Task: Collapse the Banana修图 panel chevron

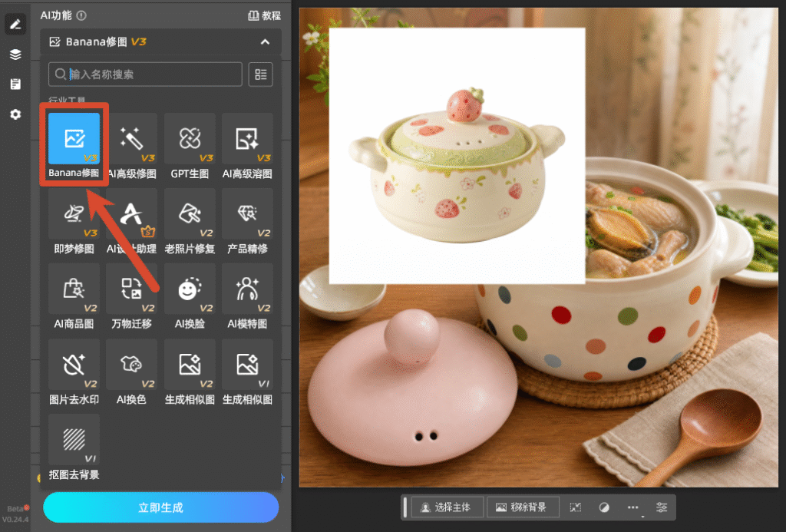Action: (x=265, y=41)
